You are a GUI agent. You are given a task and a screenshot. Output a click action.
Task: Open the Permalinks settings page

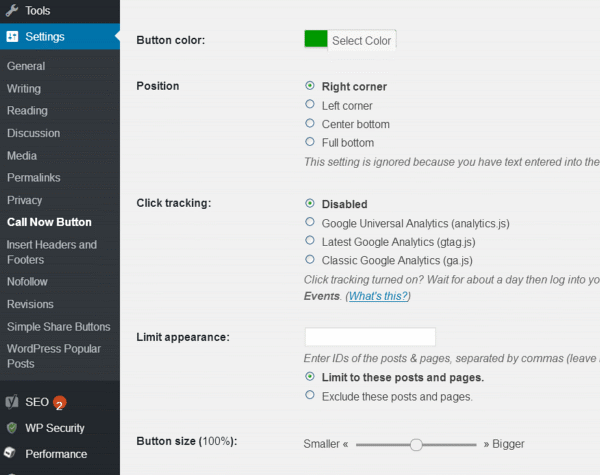[35, 178]
